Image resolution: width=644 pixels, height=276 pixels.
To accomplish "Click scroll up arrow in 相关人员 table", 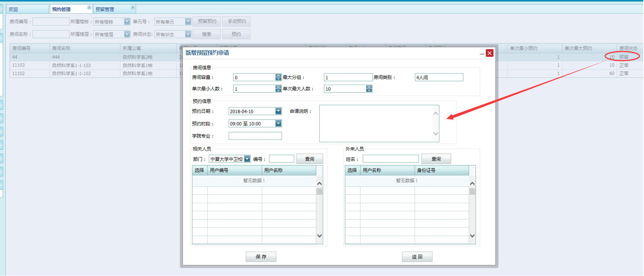I will click(x=319, y=184).
